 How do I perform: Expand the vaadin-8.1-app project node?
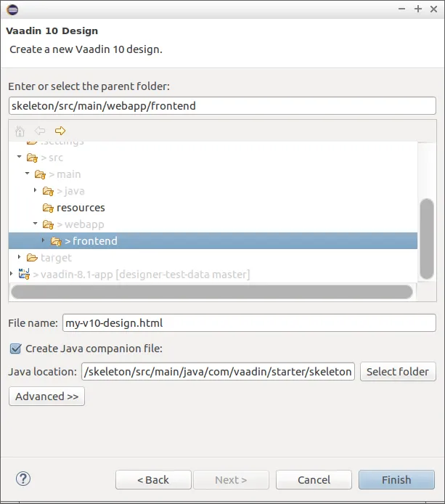click(11, 274)
